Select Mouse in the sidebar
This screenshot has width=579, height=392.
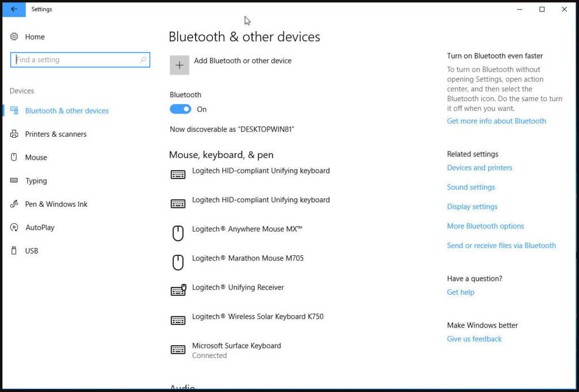pos(36,158)
